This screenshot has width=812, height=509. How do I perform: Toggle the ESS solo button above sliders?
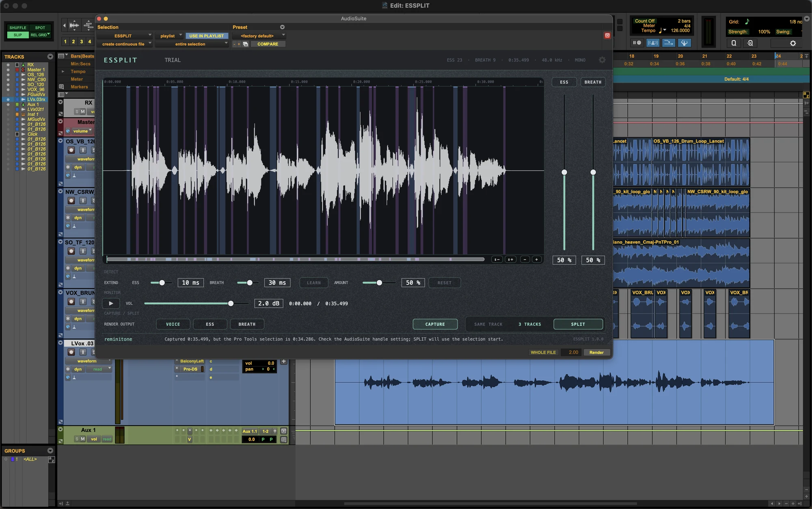coord(564,82)
